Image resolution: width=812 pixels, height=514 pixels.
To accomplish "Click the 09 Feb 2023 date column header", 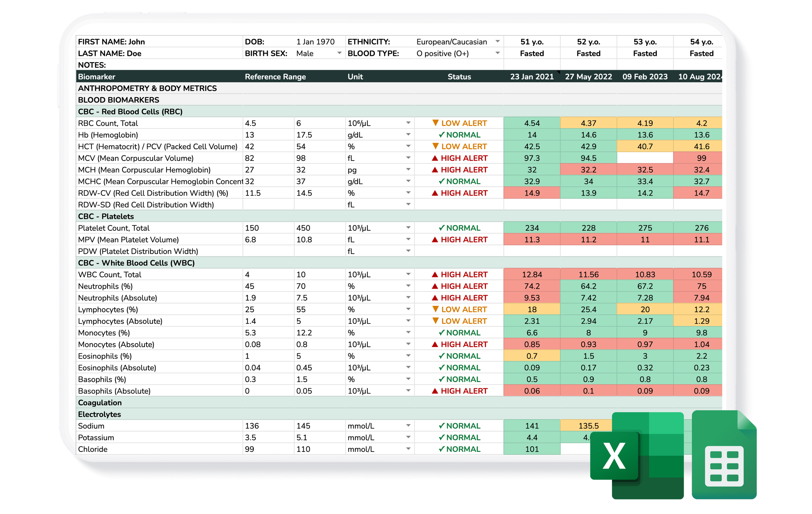I will pos(645,77).
